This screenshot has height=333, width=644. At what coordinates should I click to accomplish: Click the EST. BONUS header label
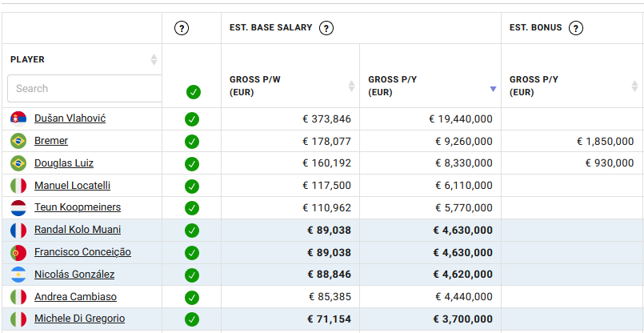[535, 27]
